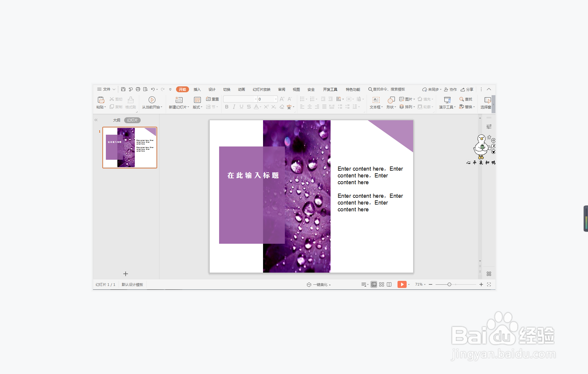Screen dimensions: 588x374
Task: Click the zoom in plus button
Action: [x=481, y=284]
